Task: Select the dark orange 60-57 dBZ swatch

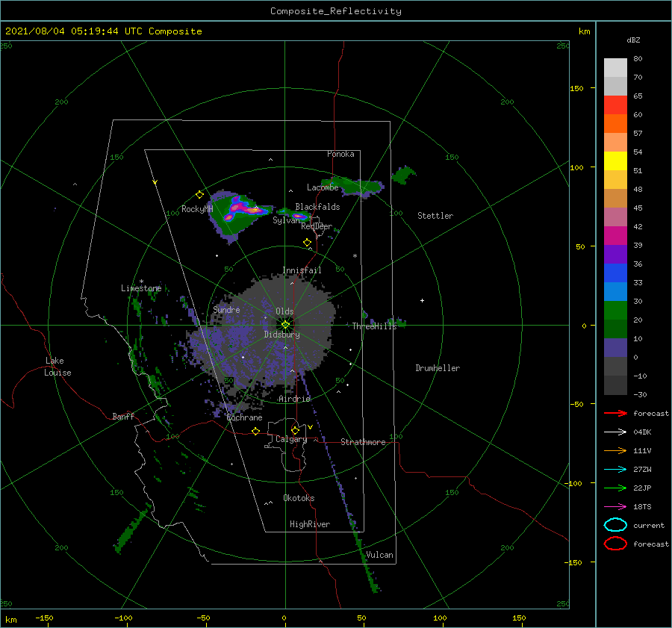Action: pos(615,123)
